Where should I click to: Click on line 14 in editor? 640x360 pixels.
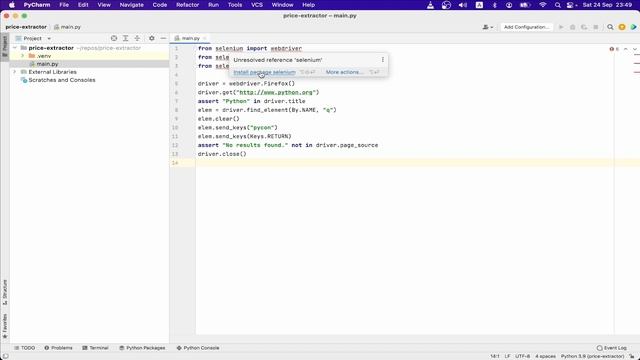point(404,163)
